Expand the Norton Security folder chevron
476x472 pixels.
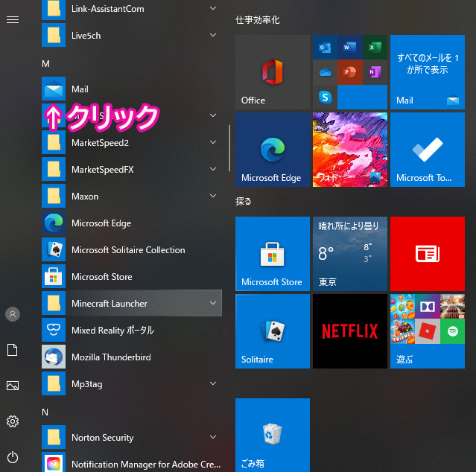pos(213,437)
